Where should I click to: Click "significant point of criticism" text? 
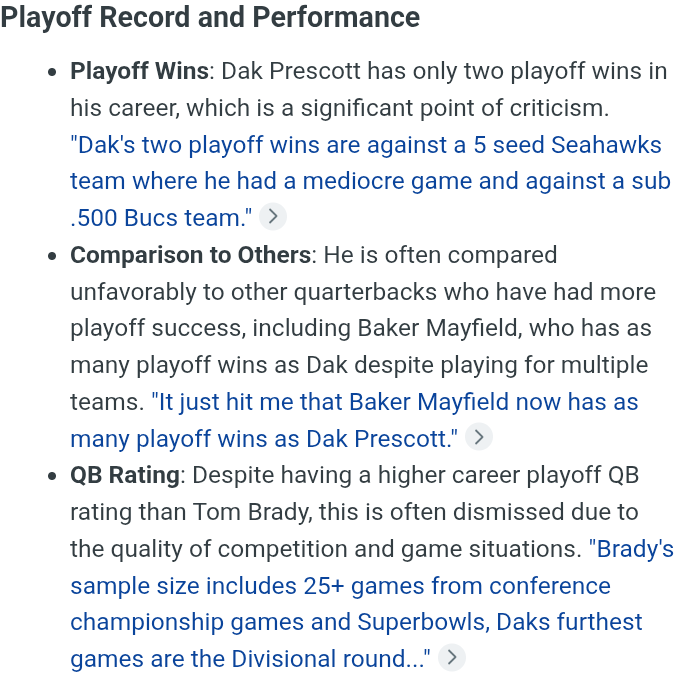click(x=454, y=108)
